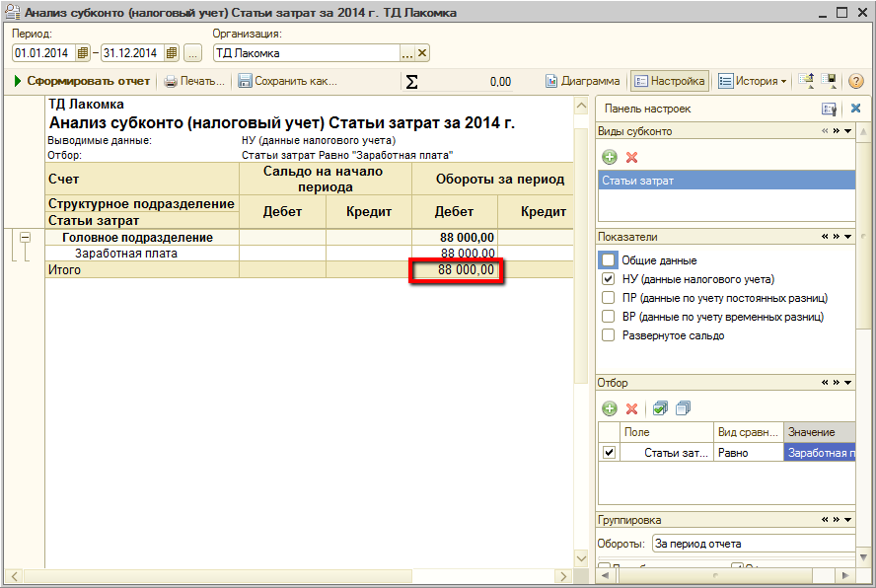Click Сформировать отчет button

82,81
